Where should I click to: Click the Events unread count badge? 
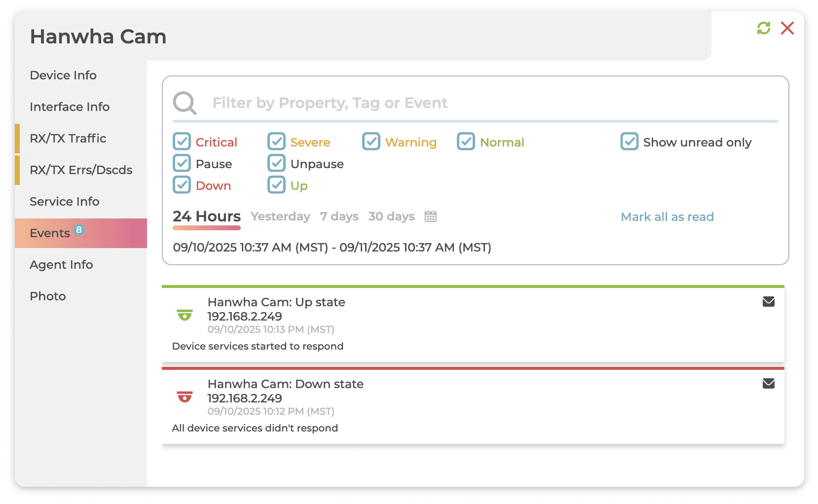click(79, 229)
